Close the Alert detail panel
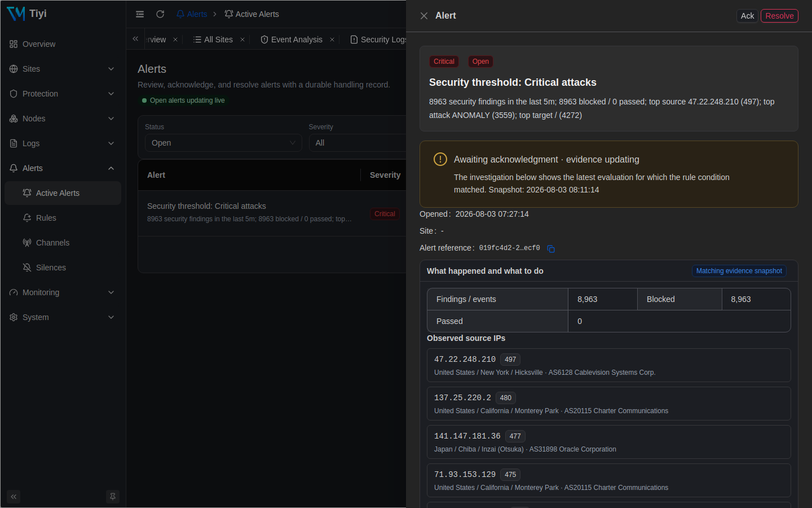The height and width of the screenshot is (508, 812). [424, 16]
